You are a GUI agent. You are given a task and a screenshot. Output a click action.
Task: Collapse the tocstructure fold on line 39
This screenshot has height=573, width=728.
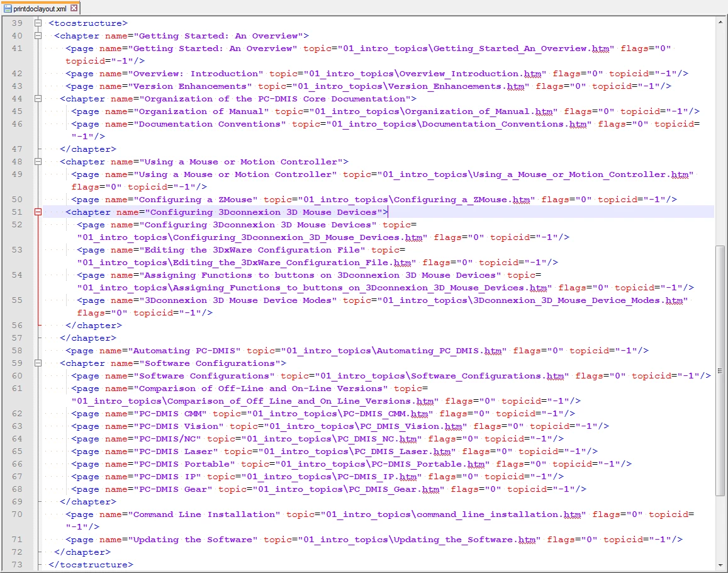coord(38,23)
